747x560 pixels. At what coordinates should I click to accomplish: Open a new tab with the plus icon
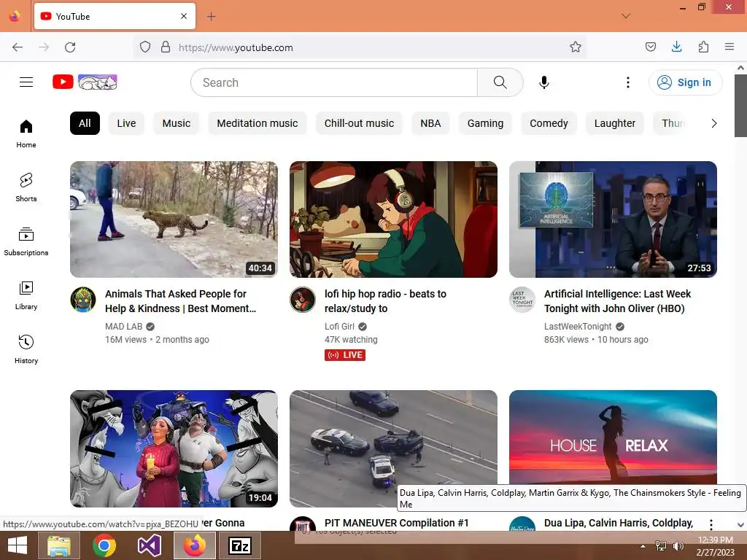(211, 17)
